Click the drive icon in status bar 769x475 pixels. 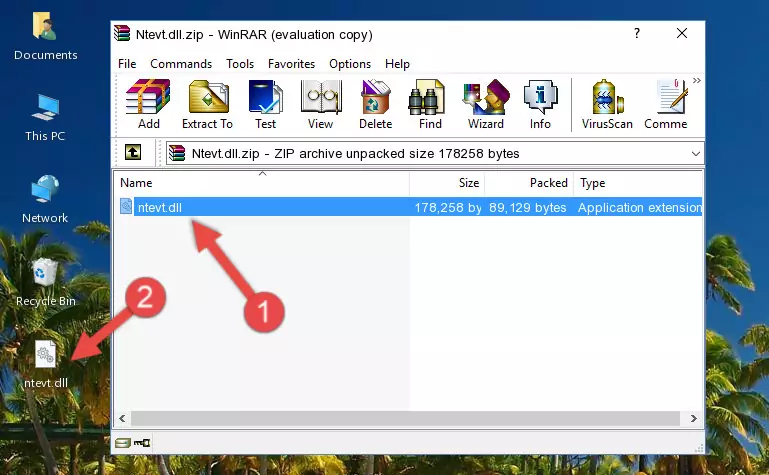pyautogui.click(x=123, y=443)
